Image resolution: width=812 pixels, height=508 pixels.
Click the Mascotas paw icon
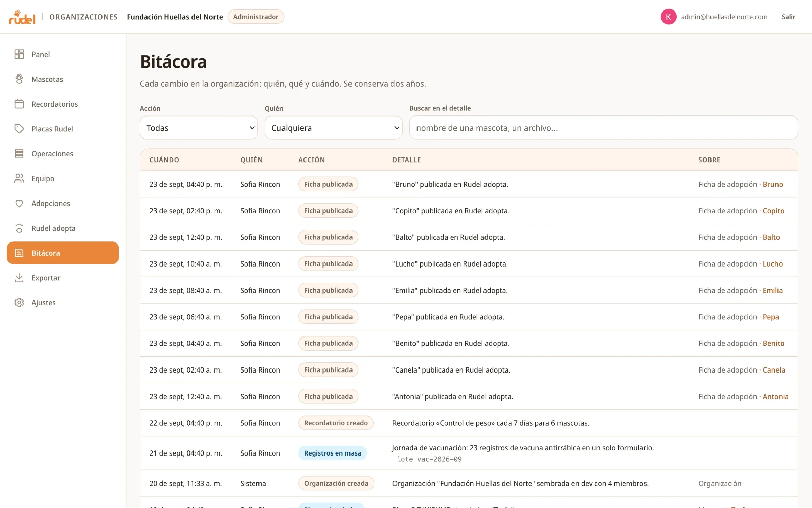(x=19, y=79)
